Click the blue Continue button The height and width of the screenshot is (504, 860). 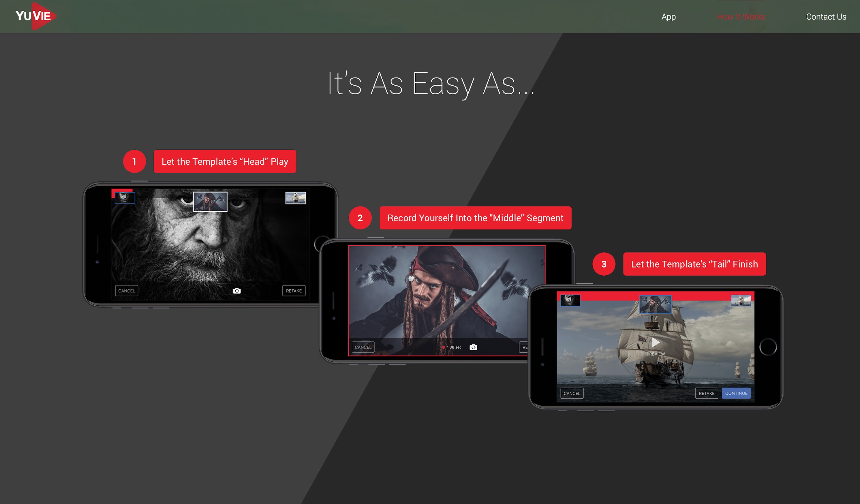[737, 394]
